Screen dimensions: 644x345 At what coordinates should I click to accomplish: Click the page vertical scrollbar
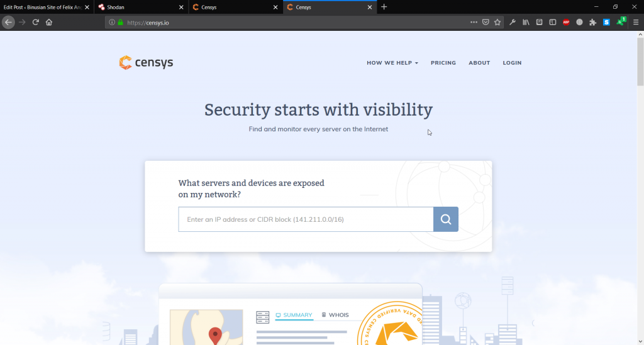point(640,189)
